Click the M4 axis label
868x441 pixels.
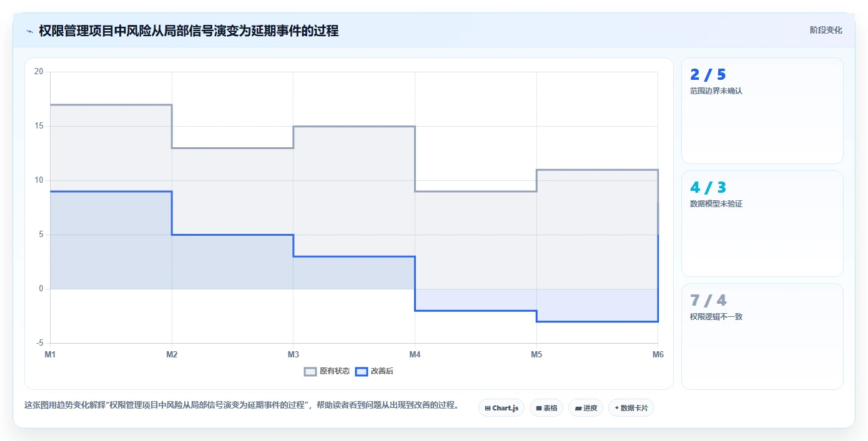[415, 354]
